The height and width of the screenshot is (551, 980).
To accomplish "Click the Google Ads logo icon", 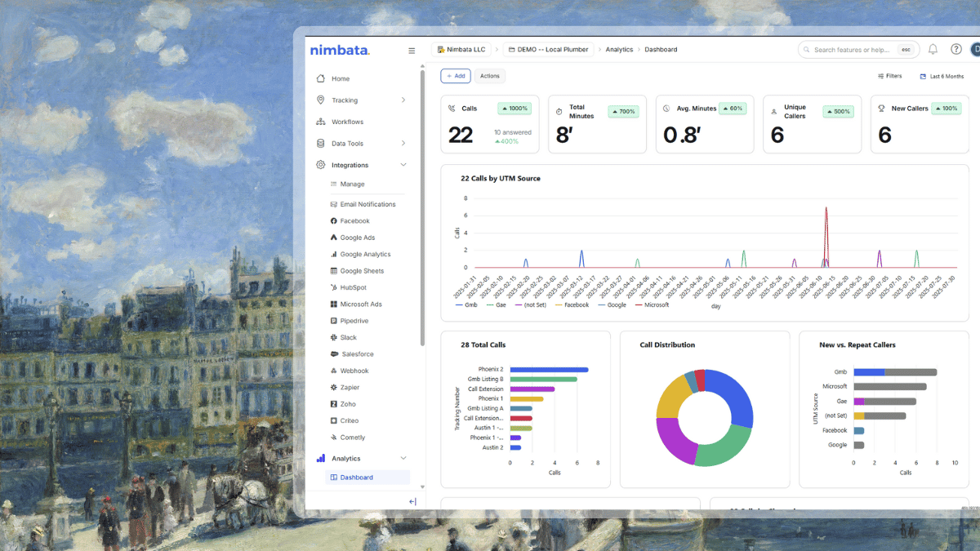I will [x=333, y=238].
